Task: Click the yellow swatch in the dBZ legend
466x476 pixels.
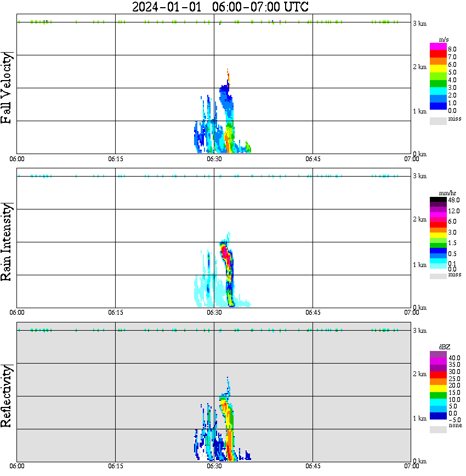Action: (x=438, y=389)
